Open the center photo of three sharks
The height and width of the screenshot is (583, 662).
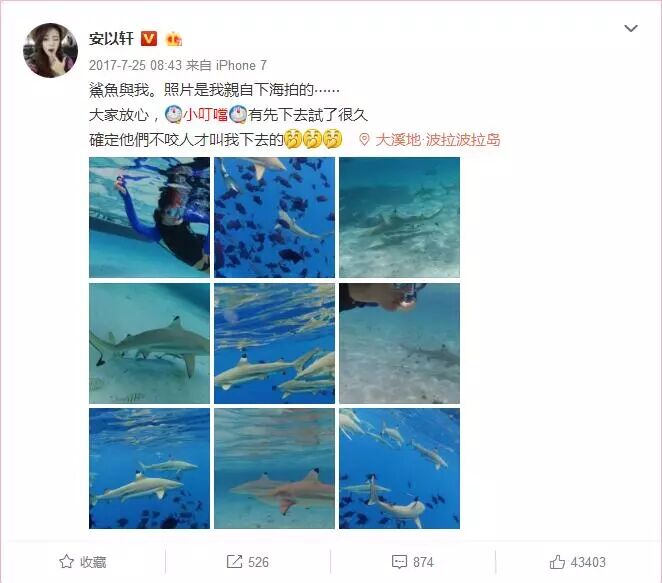pos(274,343)
